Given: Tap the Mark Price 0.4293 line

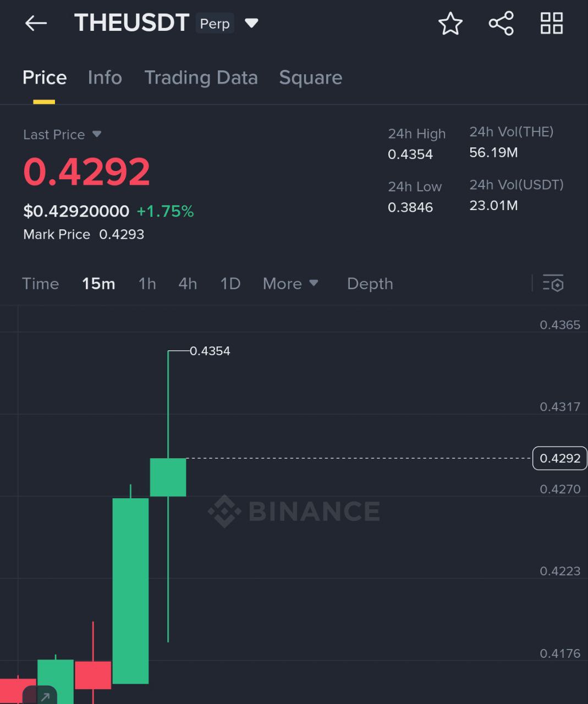Looking at the screenshot, I should (84, 234).
